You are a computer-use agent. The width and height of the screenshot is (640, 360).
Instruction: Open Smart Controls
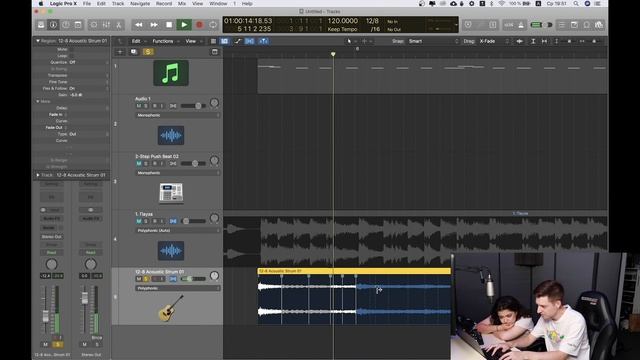93,25
